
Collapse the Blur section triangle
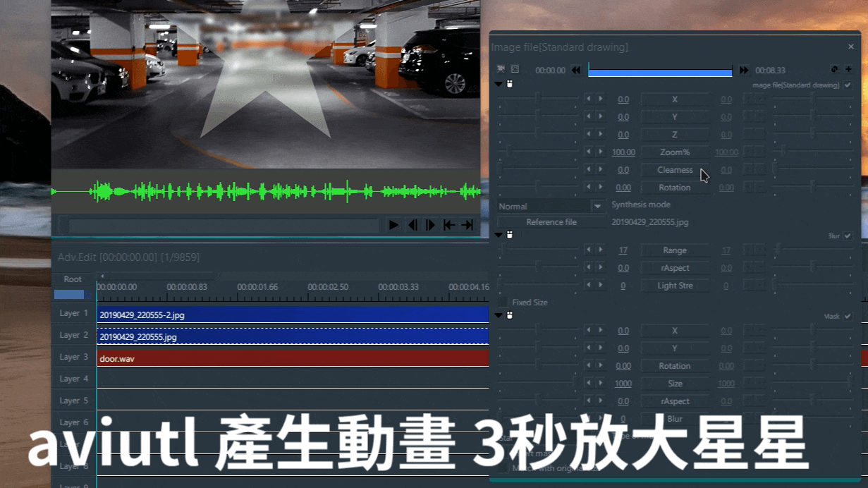click(x=499, y=235)
